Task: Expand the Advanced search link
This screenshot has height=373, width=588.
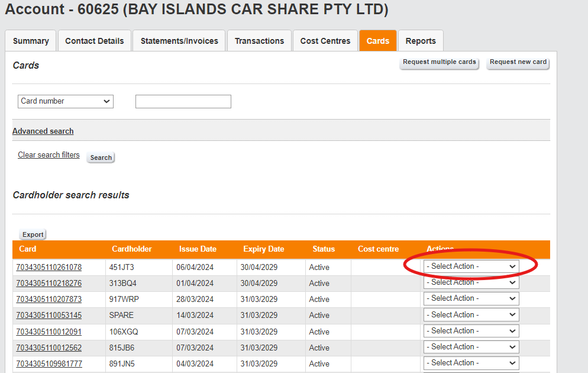Action: coord(43,131)
